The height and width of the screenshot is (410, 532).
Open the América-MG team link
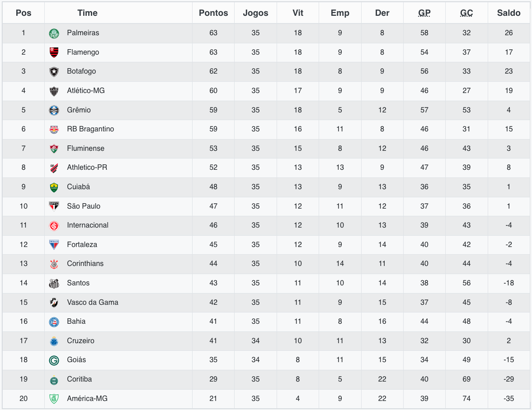click(87, 399)
